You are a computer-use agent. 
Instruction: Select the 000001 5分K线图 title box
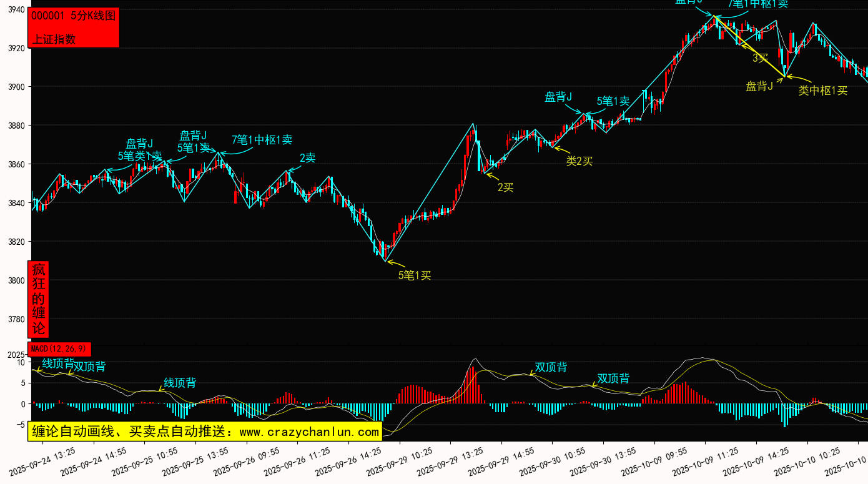(73, 16)
